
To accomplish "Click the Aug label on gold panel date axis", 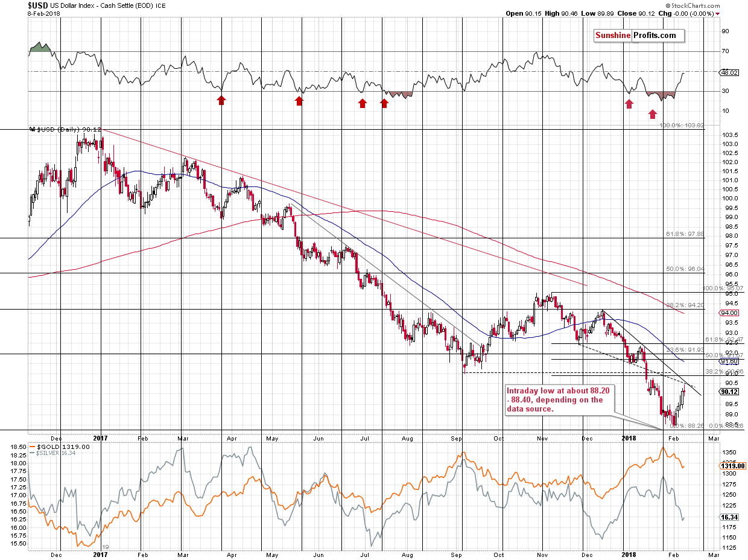I will tap(408, 554).
